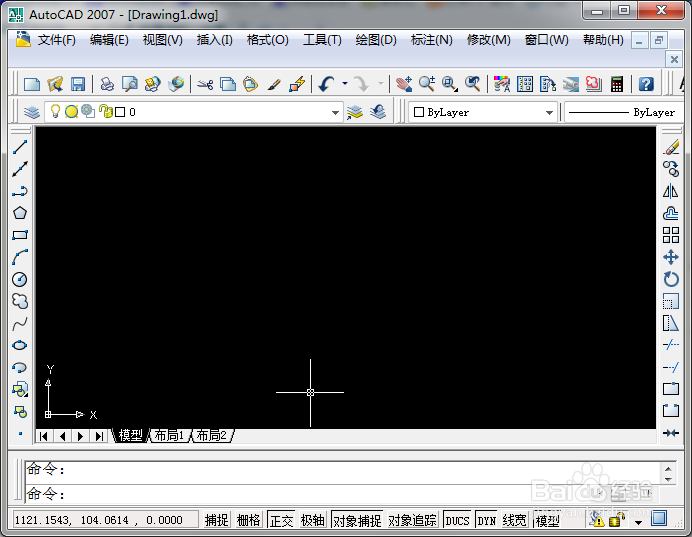Screen dimensions: 692x537
Task: Click the current layer color swatch
Action: click(120, 112)
